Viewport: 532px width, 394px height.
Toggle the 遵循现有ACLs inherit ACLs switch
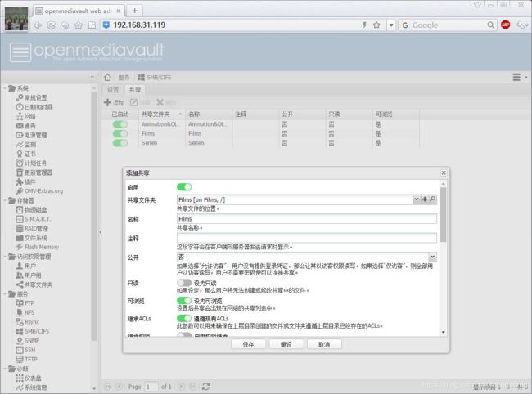click(x=184, y=318)
